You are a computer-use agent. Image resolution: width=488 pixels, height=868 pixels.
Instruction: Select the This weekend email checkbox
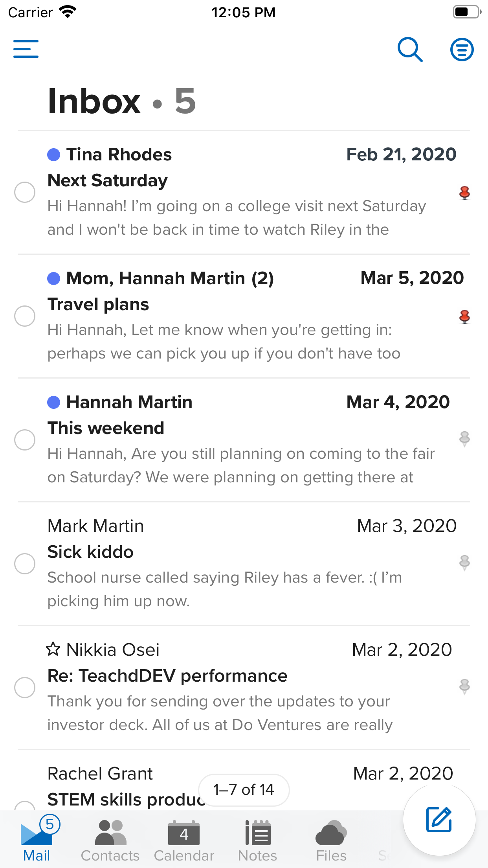pos(25,440)
